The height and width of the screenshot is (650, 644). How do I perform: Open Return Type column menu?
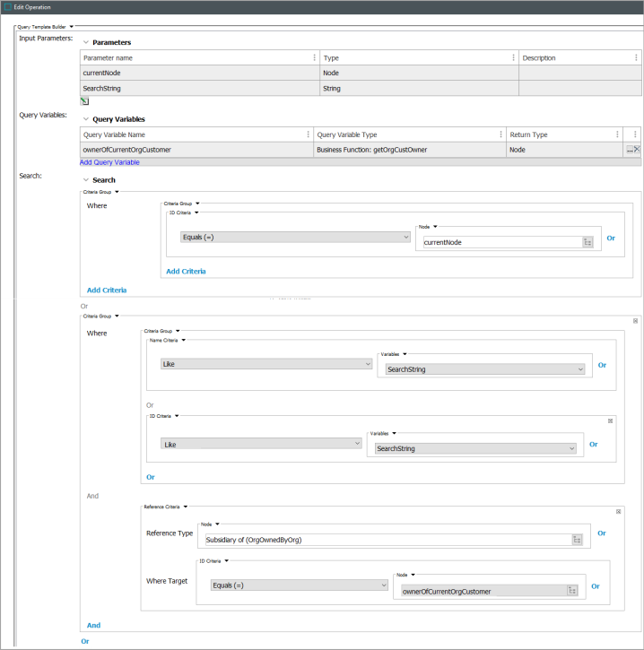coord(617,134)
